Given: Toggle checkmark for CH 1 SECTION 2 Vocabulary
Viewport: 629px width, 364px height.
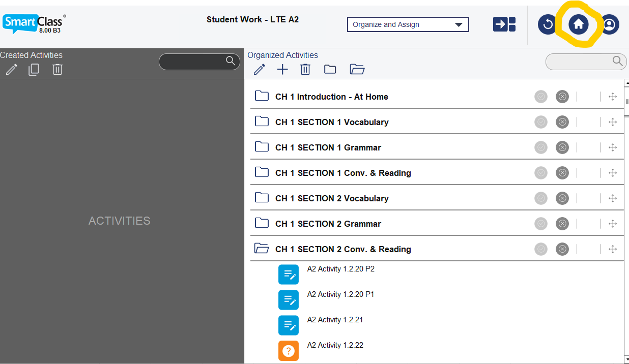Looking at the screenshot, I should click(x=541, y=198).
